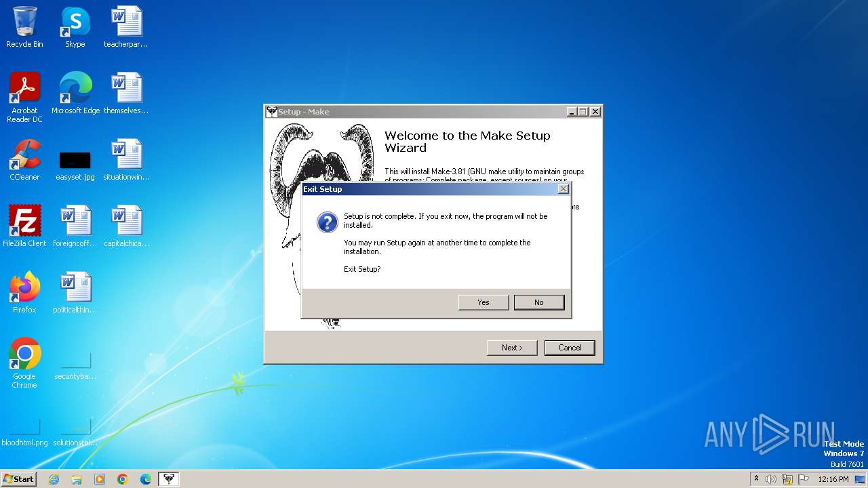Open the situationwin... Word document
The height and width of the screenshot is (488, 868).
tap(126, 160)
